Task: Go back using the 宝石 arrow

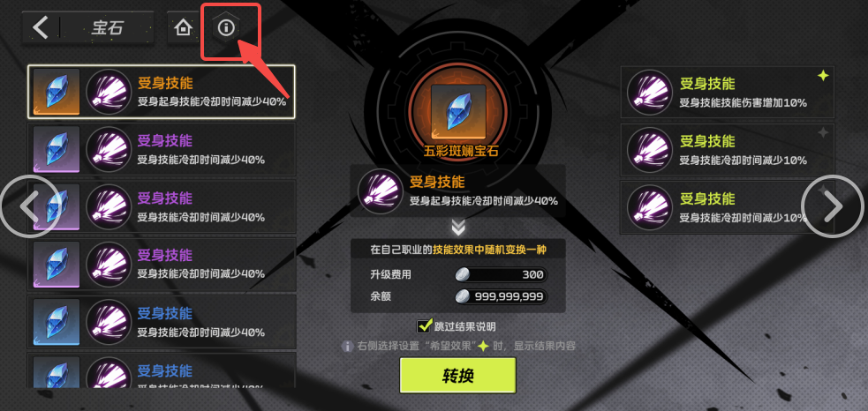Action: [40, 27]
